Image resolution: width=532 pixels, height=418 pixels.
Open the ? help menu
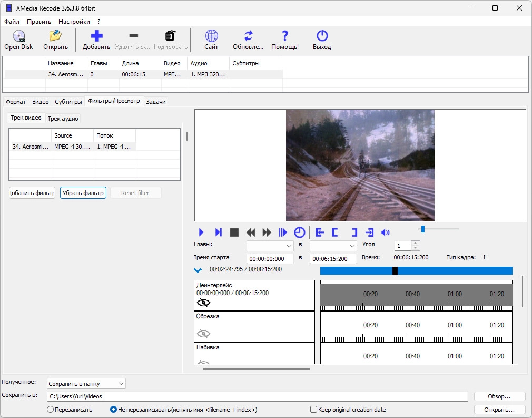tap(98, 22)
